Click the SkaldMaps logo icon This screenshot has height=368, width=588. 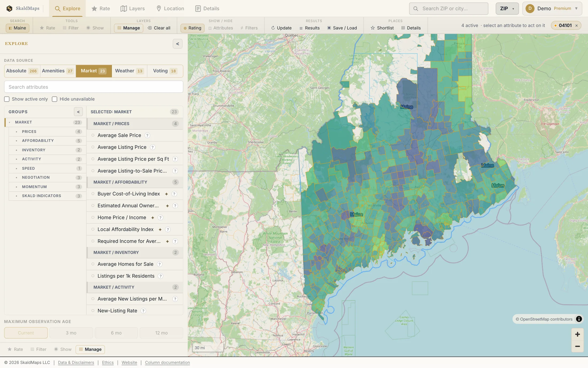[9, 9]
